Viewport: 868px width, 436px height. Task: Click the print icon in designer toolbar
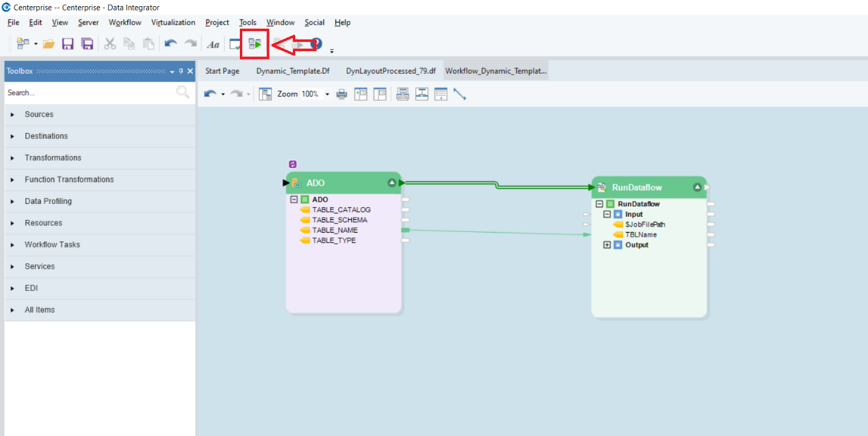tap(341, 94)
